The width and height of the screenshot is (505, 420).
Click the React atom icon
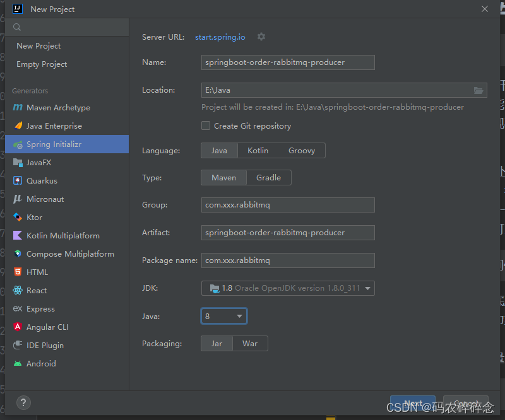(x=18, y=290)
